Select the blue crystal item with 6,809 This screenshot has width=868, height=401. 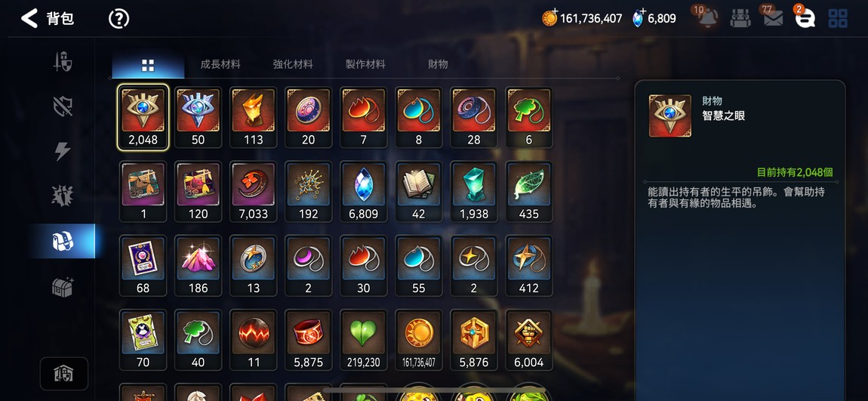coord(364,192)
